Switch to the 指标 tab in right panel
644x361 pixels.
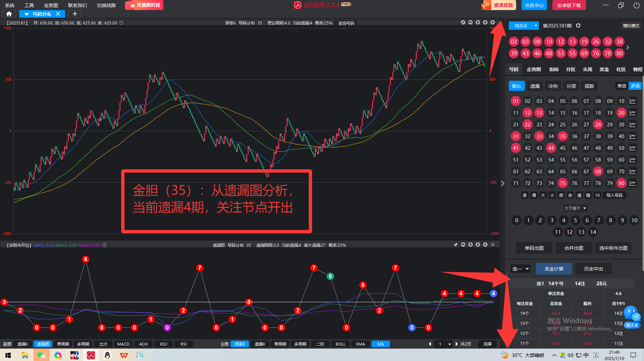(554, 69)
